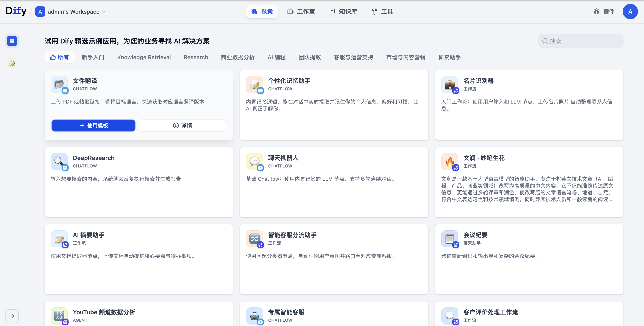Expand the admin's Workspace dropdown chevron
This screenshot has width=644, height=326.
[x=104, y=12]
